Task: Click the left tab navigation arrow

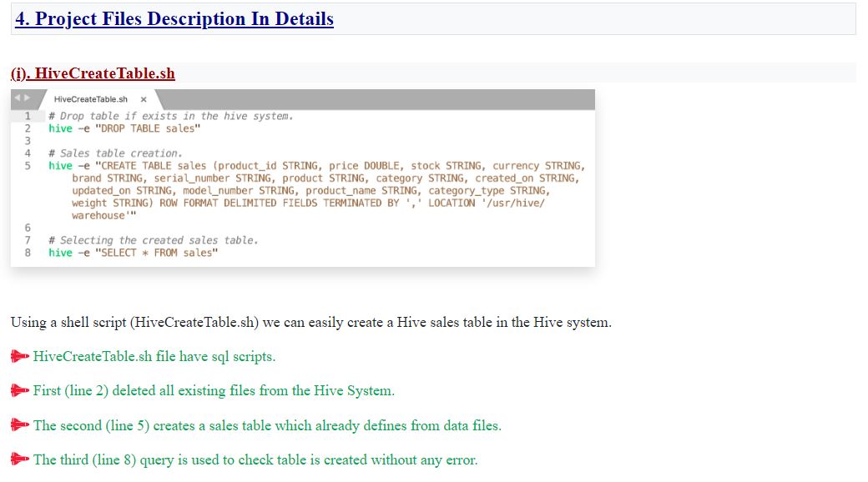Action: 16,99
